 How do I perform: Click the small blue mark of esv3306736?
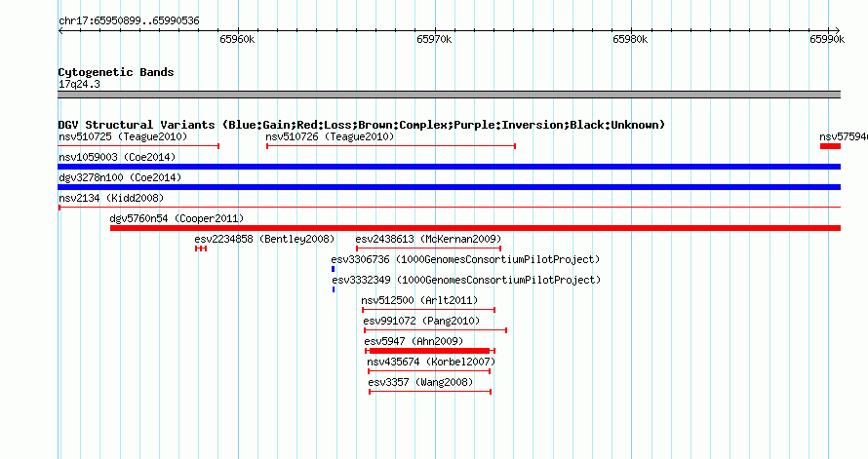[x=333, y=269]
